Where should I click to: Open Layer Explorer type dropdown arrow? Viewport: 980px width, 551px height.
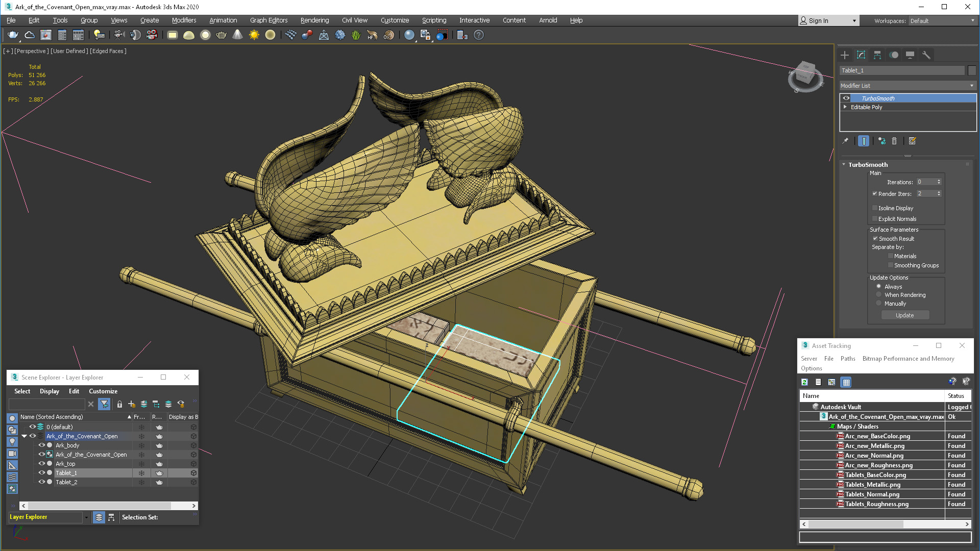[x=86, y=517]
